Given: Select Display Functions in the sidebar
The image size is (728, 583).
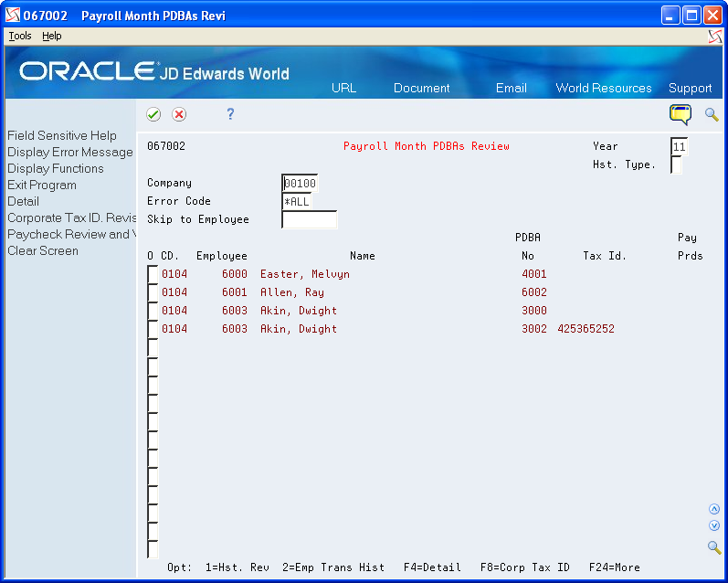Looking at the screenshot, I should 55,169.
